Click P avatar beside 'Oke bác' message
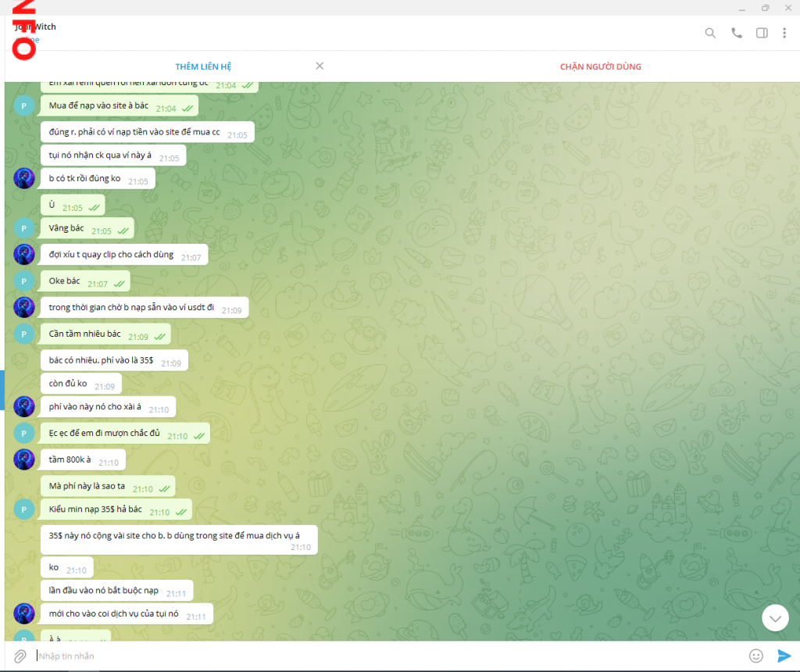The height and width of the screenshot is (672, 800). tap(24, 282)
